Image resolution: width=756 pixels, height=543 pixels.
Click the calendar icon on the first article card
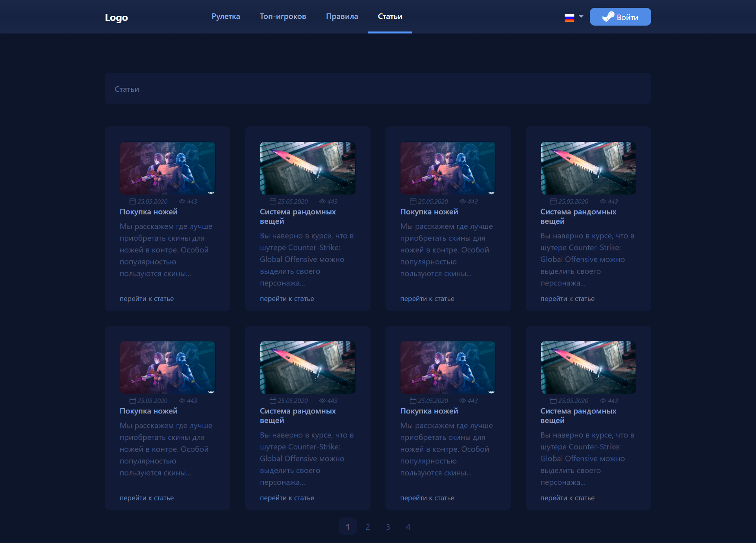tap(133, 201)
